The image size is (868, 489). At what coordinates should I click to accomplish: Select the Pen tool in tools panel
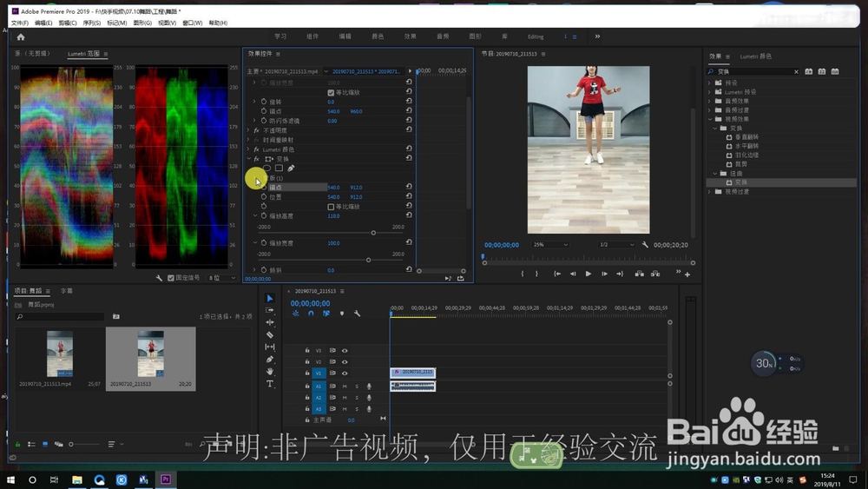[x=270, y=360]
